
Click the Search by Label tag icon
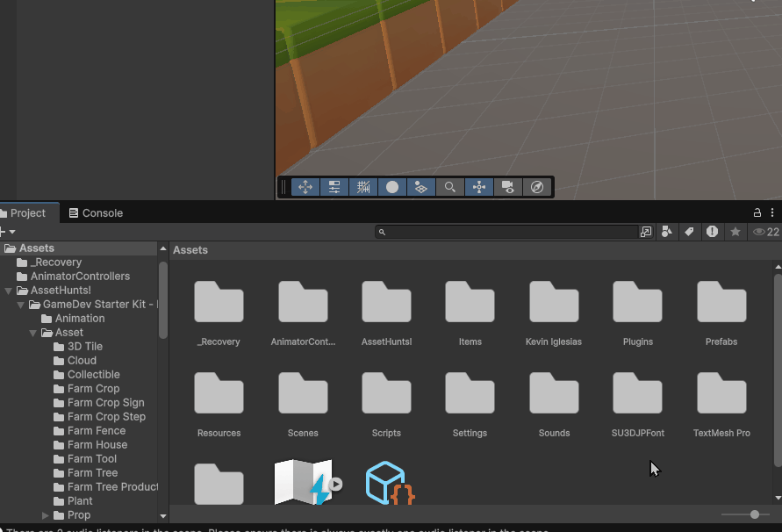coord(690,232)
